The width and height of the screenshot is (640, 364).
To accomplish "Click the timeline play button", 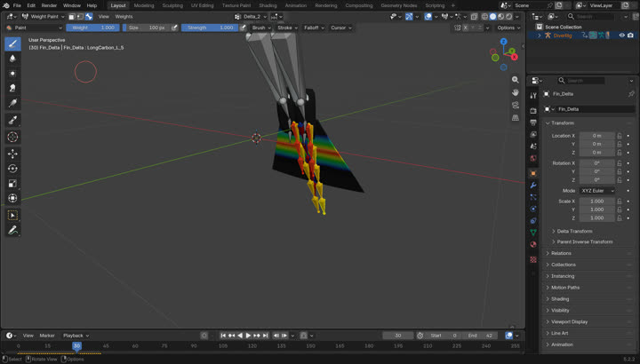I will pos(248,336).
